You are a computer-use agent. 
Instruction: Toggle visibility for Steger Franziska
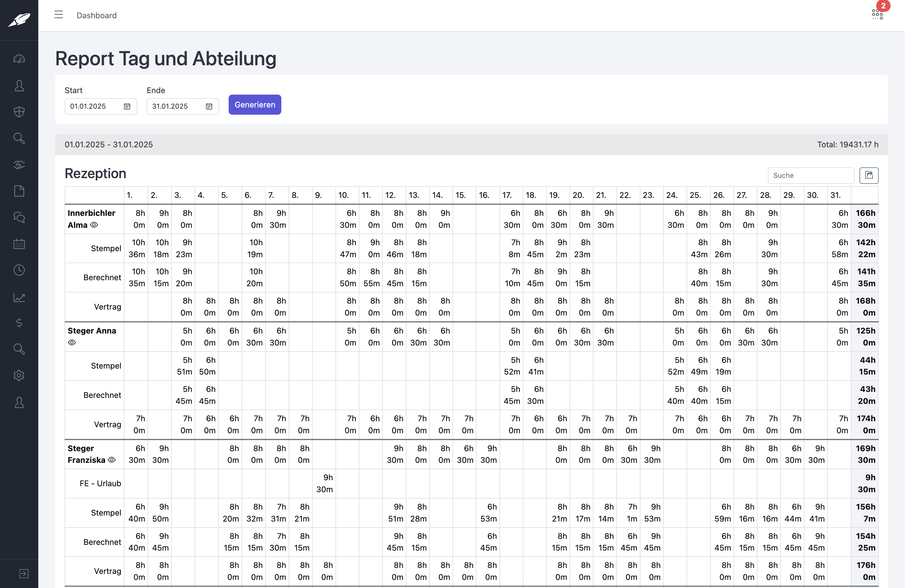(111, 460)
